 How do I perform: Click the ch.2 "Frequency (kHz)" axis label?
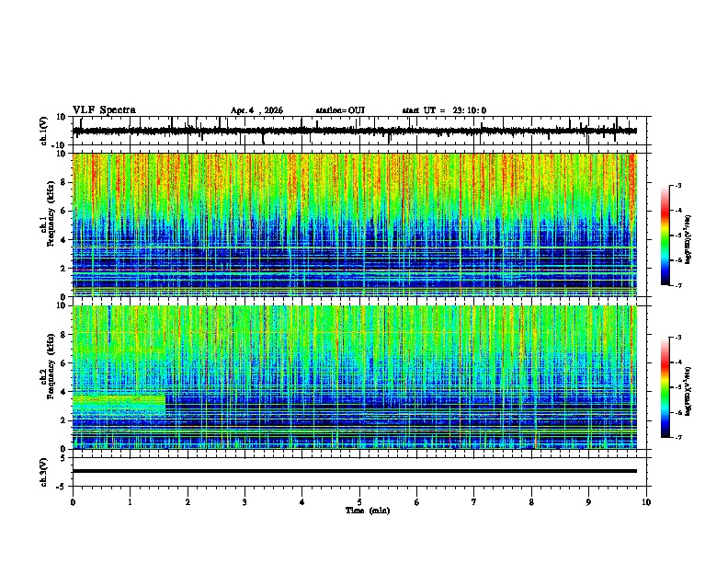pos(51,366)
